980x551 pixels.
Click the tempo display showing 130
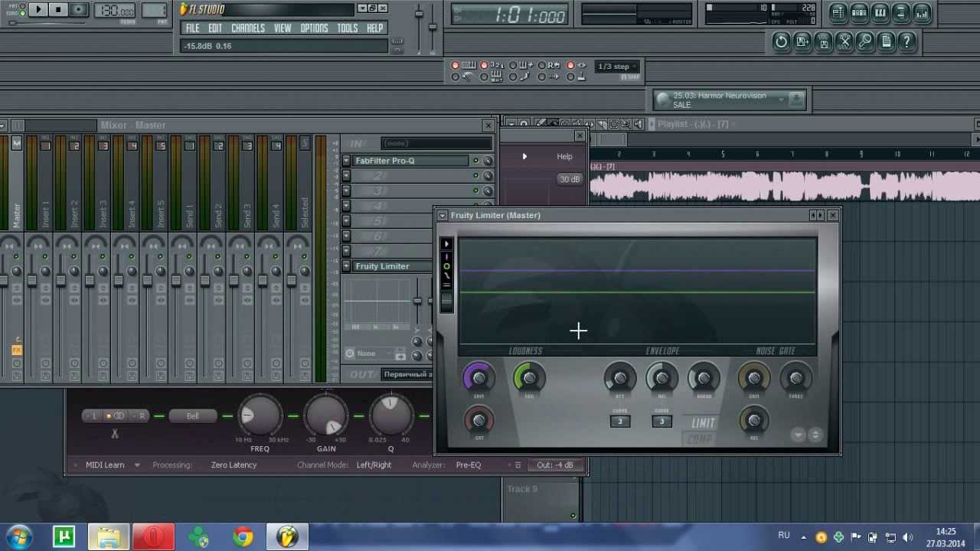(115, 11)
